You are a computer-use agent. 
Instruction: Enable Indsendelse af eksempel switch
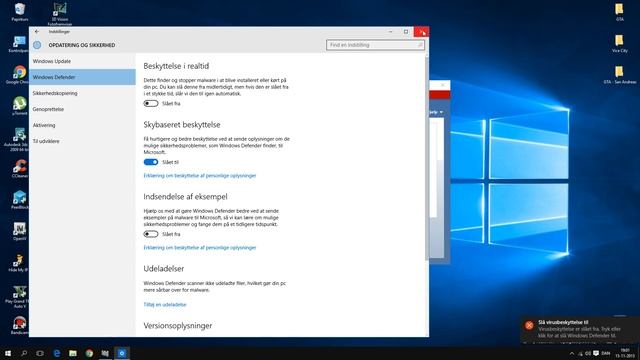click(x=151, y=234)
